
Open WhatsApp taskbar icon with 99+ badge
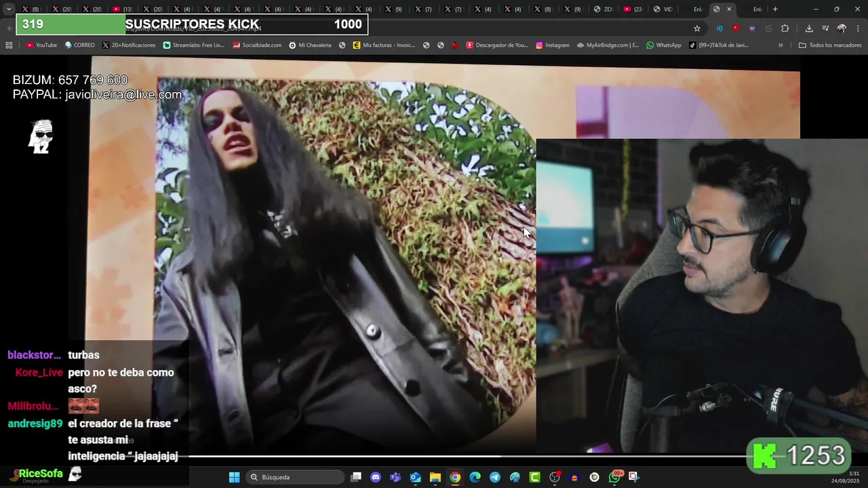(615, 477)
